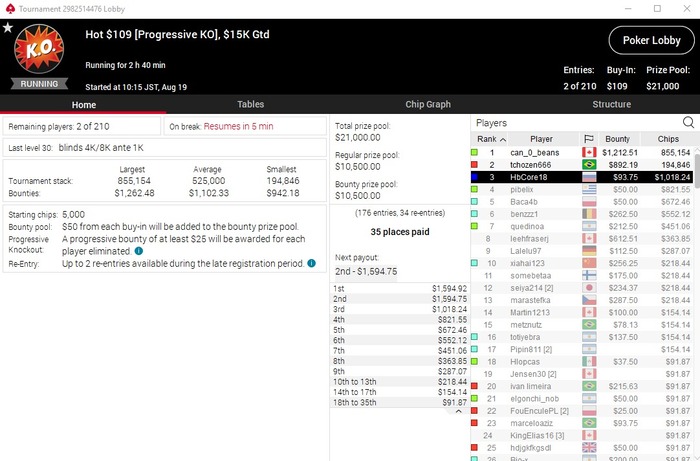Select player row Pipin811 [2]

click(582, 349)
